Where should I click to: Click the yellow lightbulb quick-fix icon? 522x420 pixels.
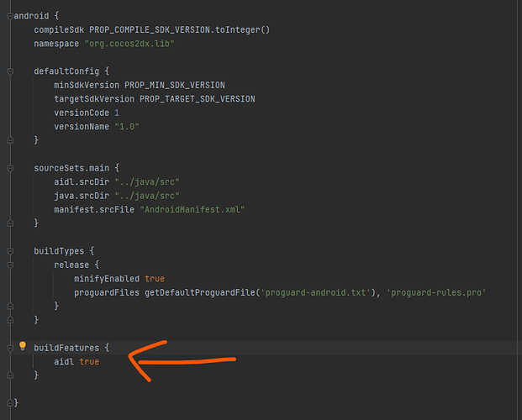point(23,346)
